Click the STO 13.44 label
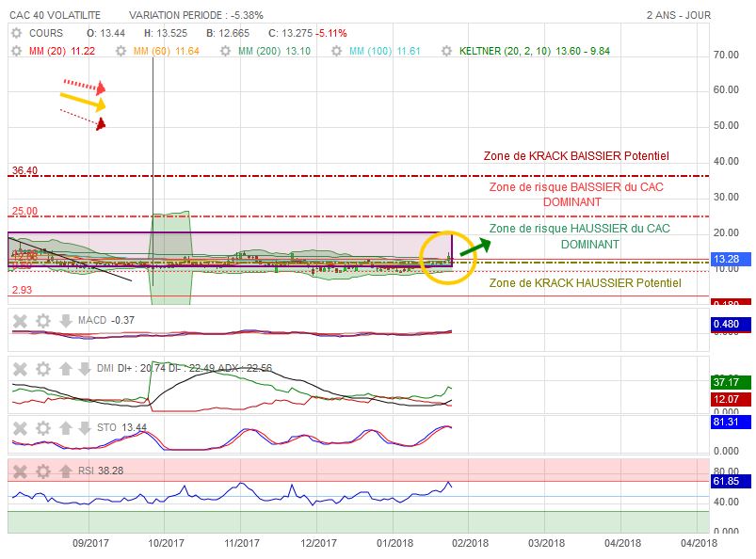The width and height of the screenshot is (756, 559). tap(121, 427)
